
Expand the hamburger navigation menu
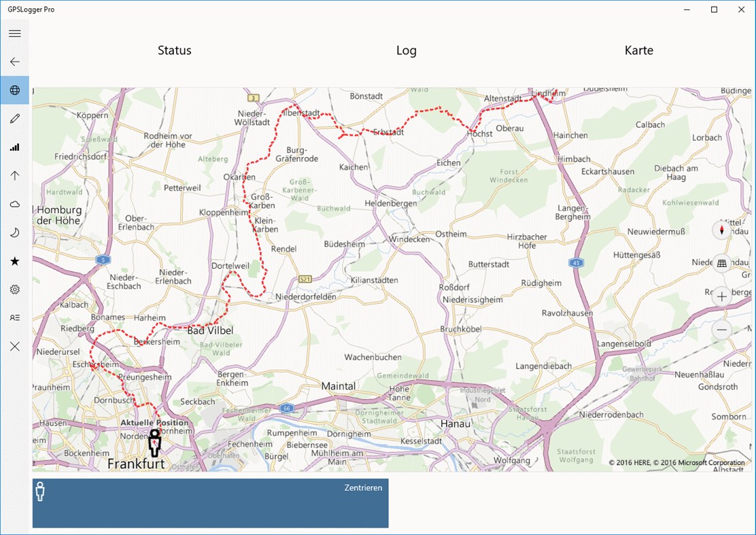coord(15,33)
